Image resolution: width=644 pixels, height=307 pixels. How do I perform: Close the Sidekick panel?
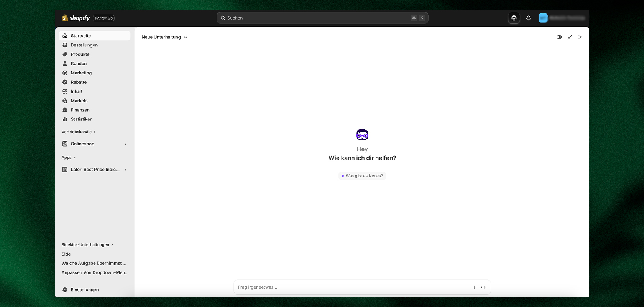pyautogui.click(x=580, y=37)
